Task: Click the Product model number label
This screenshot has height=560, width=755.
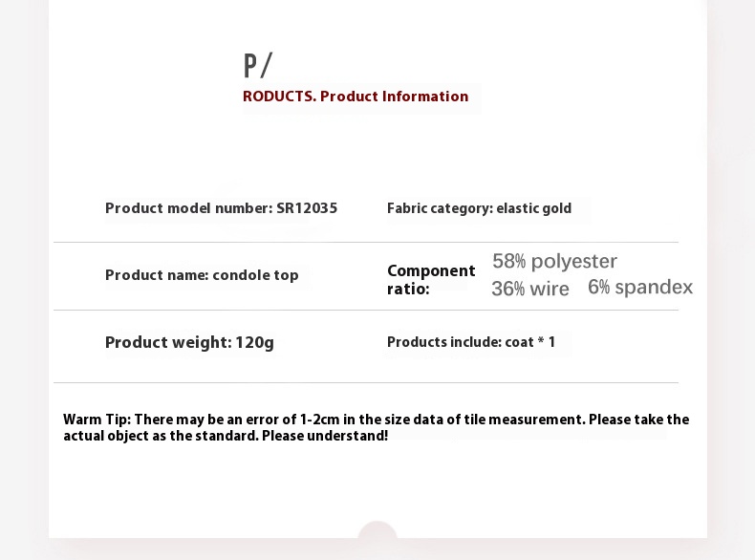Action: [x=188, y=208]
